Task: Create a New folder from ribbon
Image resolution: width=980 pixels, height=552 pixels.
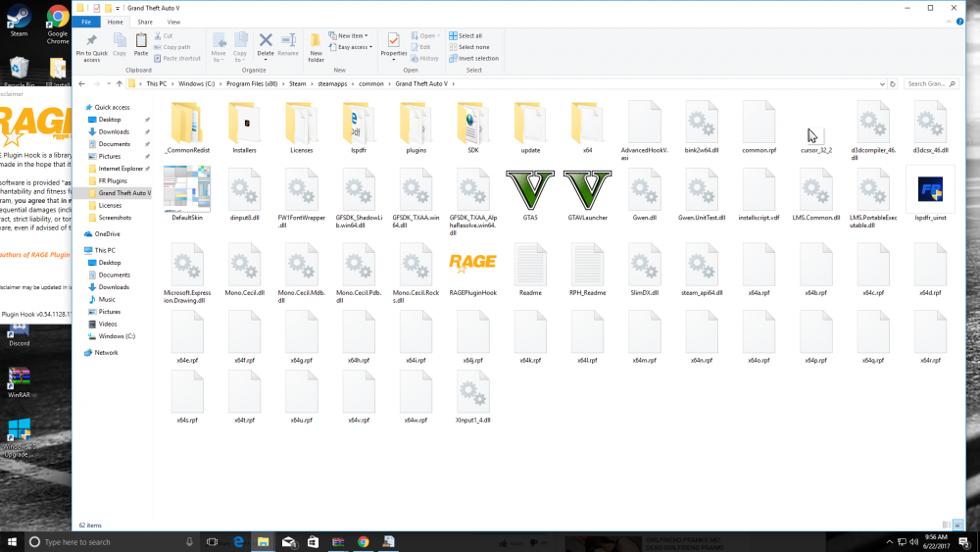Action: click(x=317, y=47)
